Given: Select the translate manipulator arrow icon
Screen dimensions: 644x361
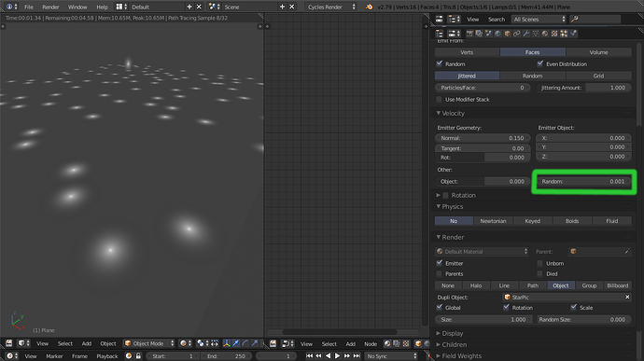Looking at the screenshot, I should 236,343.
